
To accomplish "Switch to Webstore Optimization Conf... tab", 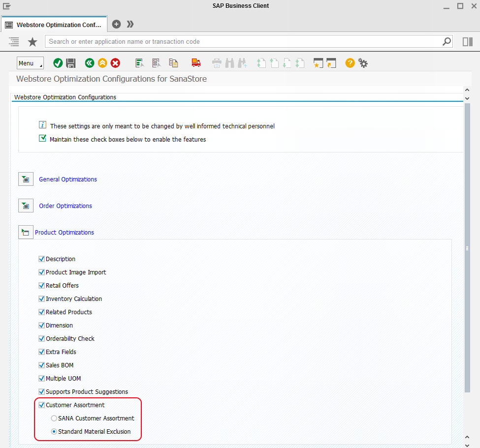I will pos(55,25).
